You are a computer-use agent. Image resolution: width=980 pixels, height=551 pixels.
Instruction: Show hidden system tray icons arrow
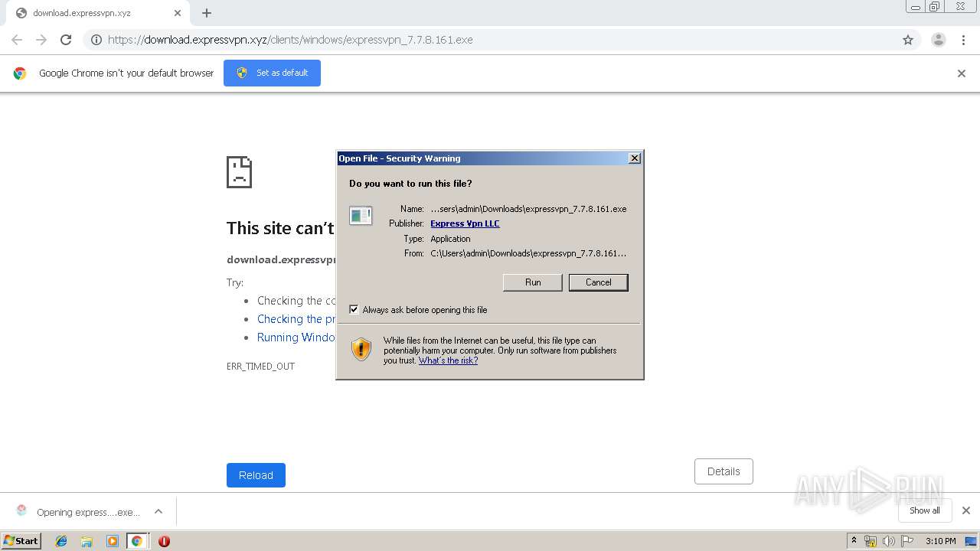pyautogui.click(x=854, y=540)
